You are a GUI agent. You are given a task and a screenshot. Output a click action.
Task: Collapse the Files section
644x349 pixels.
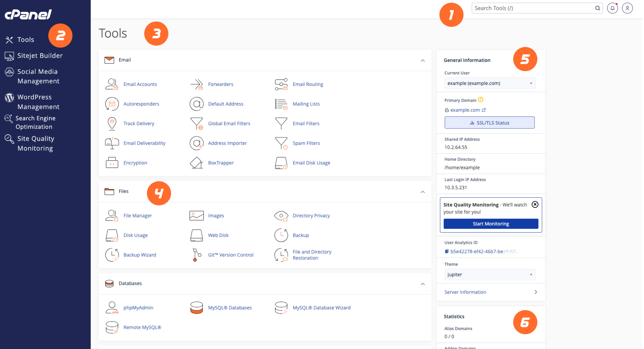(x=423, y=192)
